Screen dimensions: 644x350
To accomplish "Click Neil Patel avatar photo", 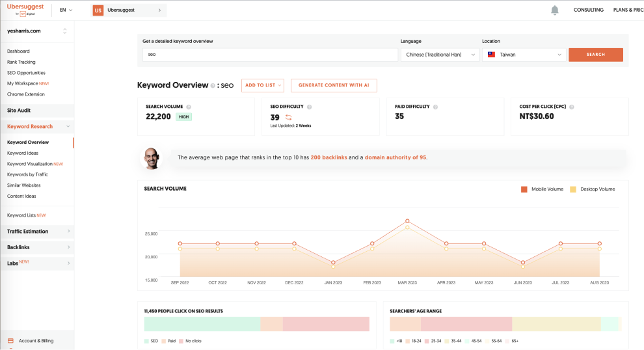I will point(151,158).
